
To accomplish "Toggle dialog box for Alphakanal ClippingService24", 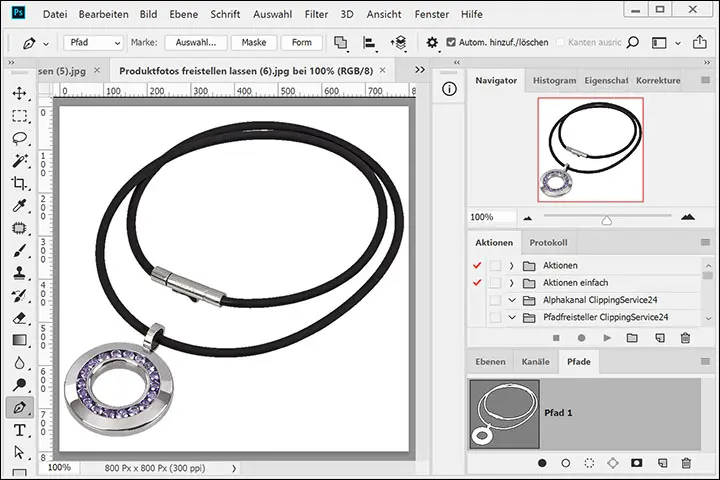I will [x=494, y=300].
